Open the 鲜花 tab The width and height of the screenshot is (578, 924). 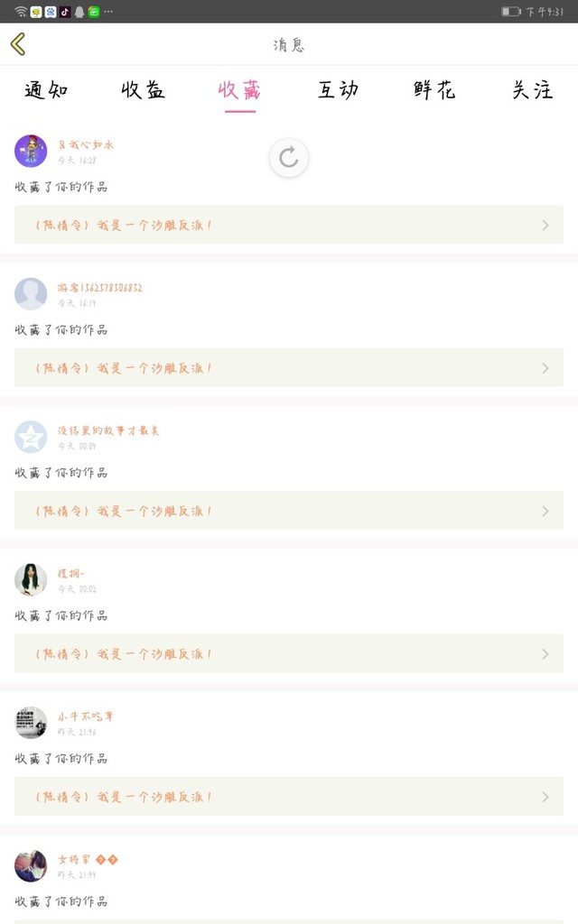pyautogui.click(x=434, y=90)
